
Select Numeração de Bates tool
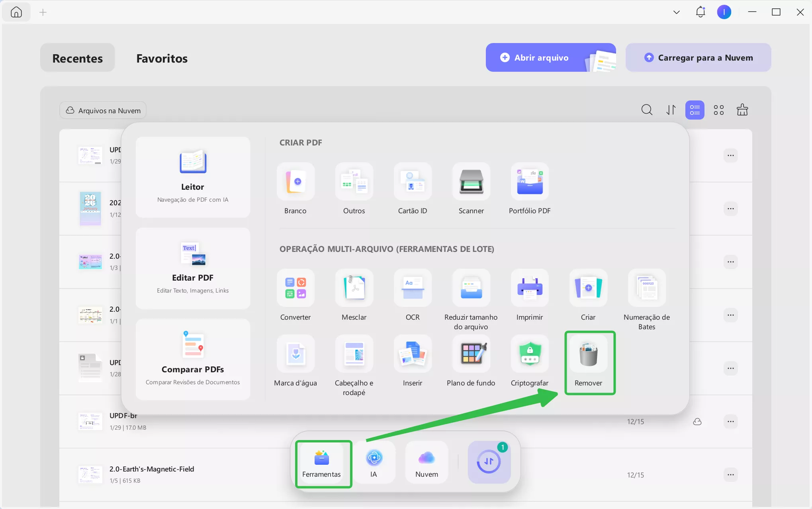pyautogui.click(x=647, y=288)
